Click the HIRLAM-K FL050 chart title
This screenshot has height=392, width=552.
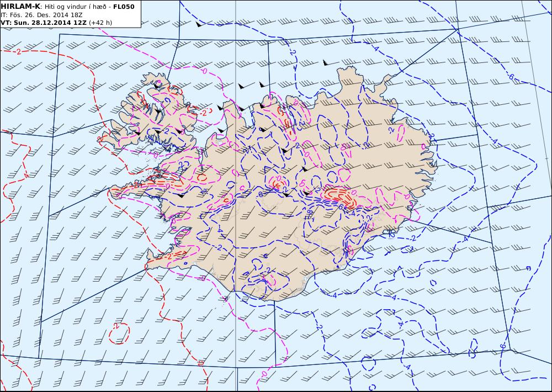pos(68,6)
